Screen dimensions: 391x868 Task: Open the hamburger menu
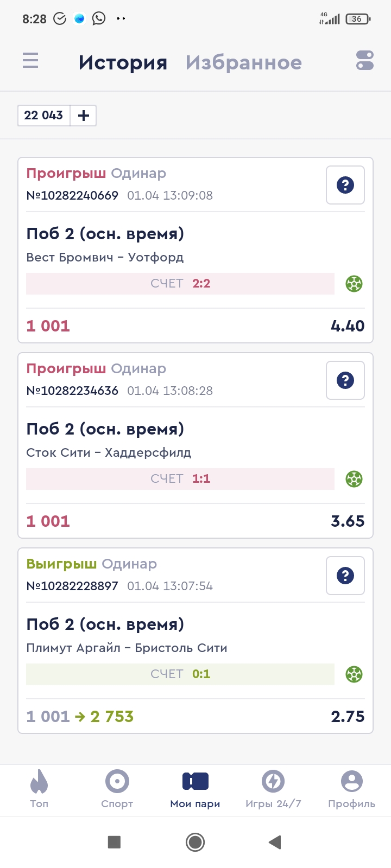coord(30,60)
